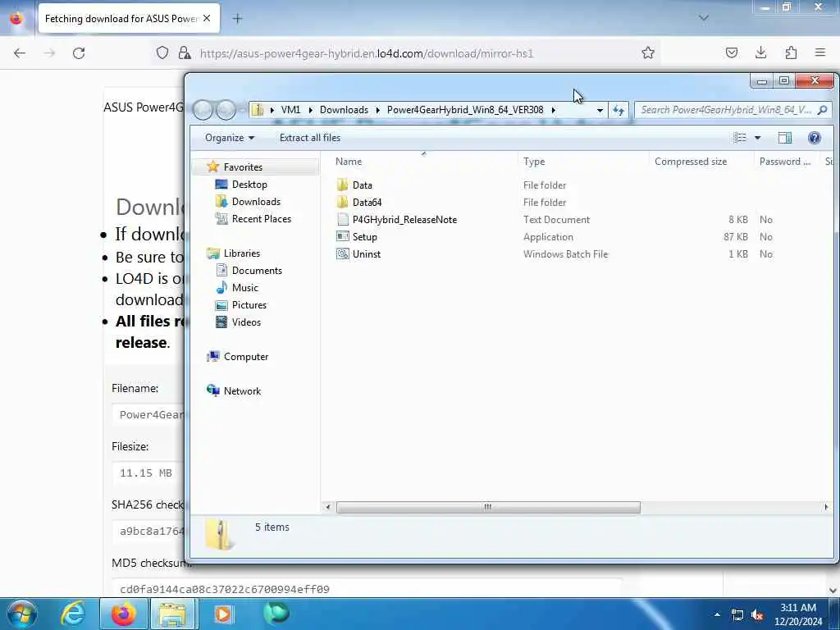The image size is (840, 630).
Task: Switch to Firefox on the taskbar
Action: (123, 614)
